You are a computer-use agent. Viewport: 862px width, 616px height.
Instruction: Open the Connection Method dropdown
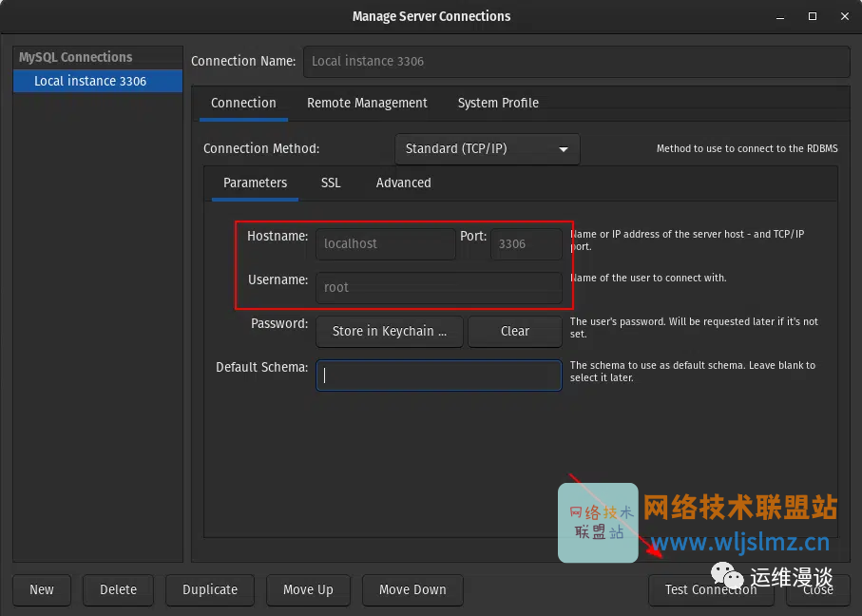coord(488,148)
